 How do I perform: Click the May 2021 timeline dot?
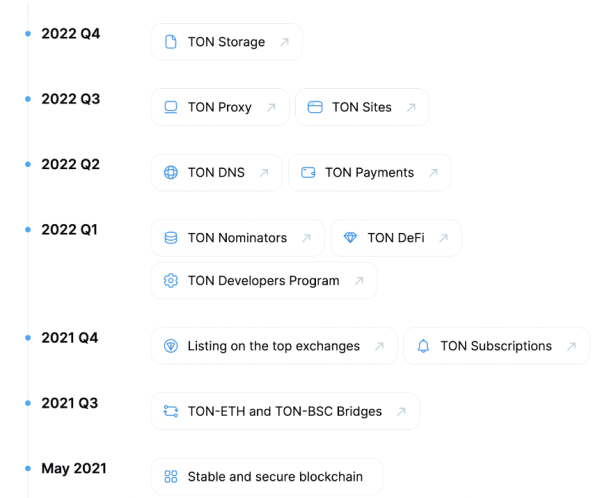tap(28, 468)
